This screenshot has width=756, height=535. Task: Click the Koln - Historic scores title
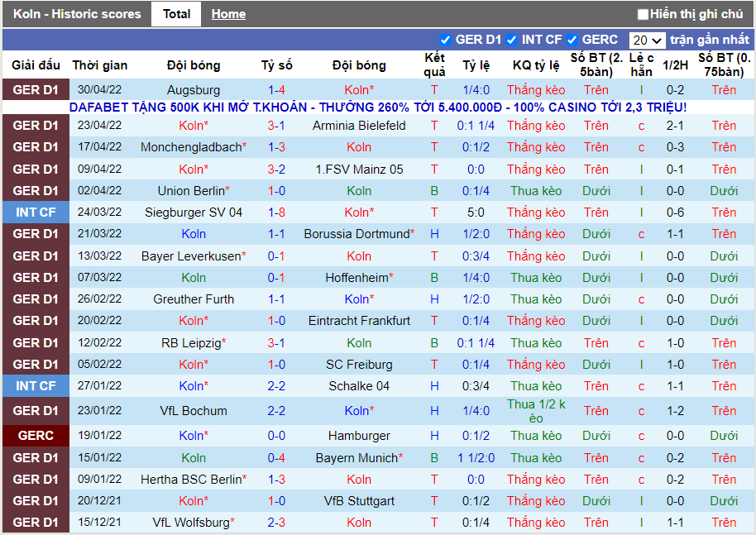[77, 14]
